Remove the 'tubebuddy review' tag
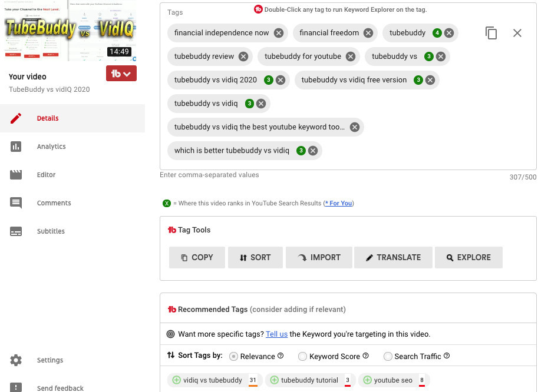 [243, 57]
